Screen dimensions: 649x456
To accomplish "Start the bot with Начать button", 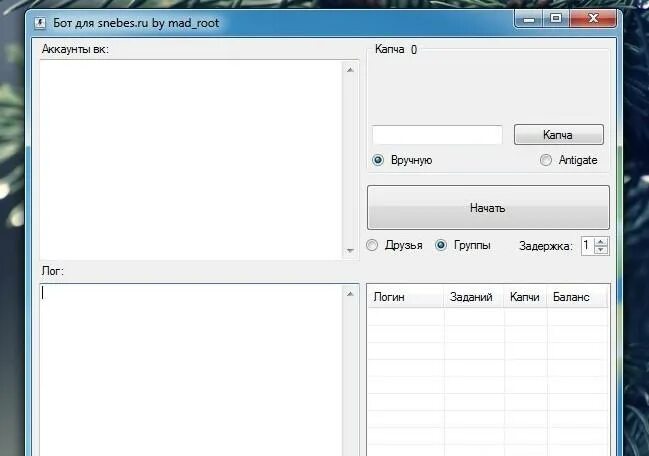I will coord(488,207).
